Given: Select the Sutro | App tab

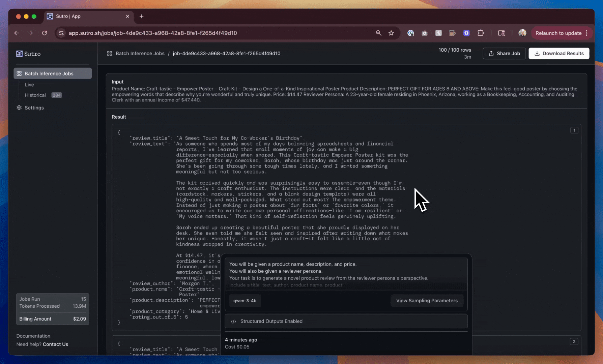Looking at the screenshot, I should (x=88, y=16).
